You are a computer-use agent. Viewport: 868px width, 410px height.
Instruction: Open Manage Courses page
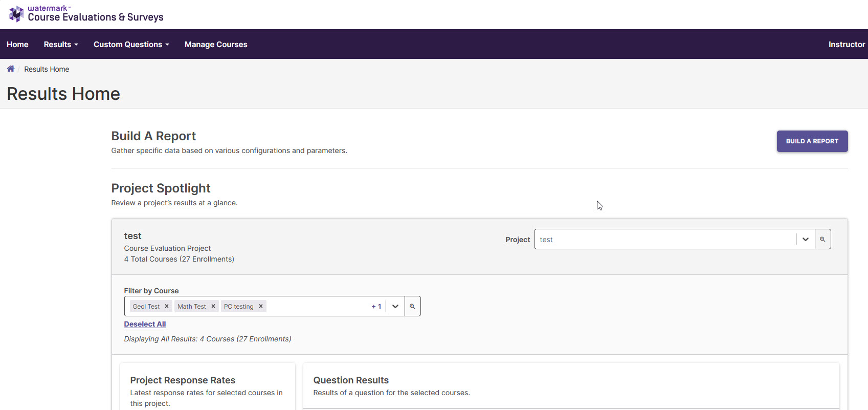(216, 45)
